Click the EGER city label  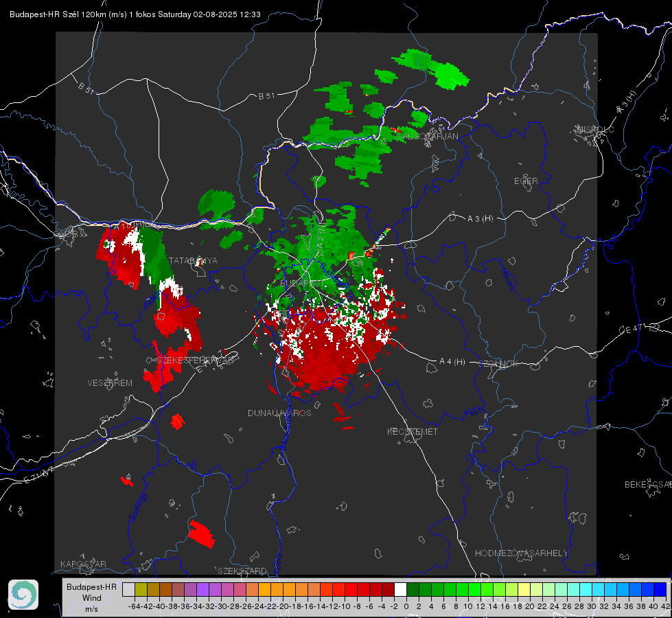click(526, 181)
